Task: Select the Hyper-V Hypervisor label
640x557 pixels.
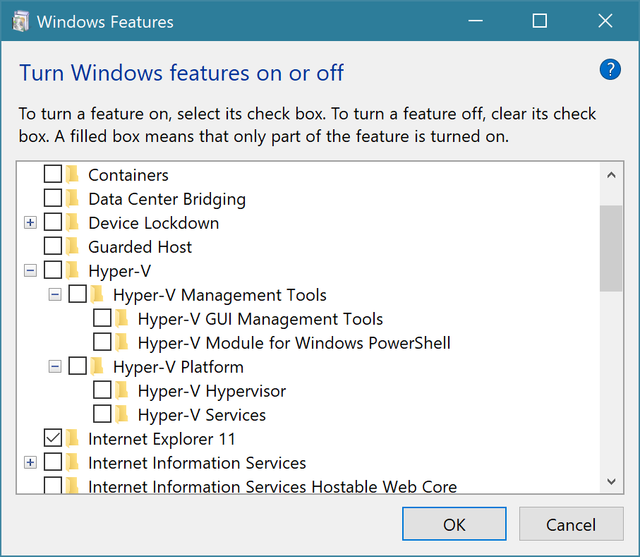Action: click(x=212, y=391)
